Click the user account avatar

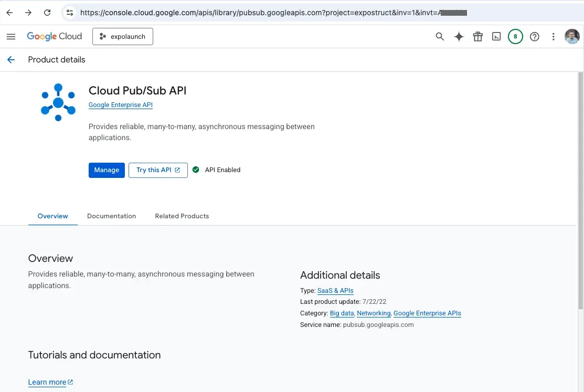tap(572, 37)
